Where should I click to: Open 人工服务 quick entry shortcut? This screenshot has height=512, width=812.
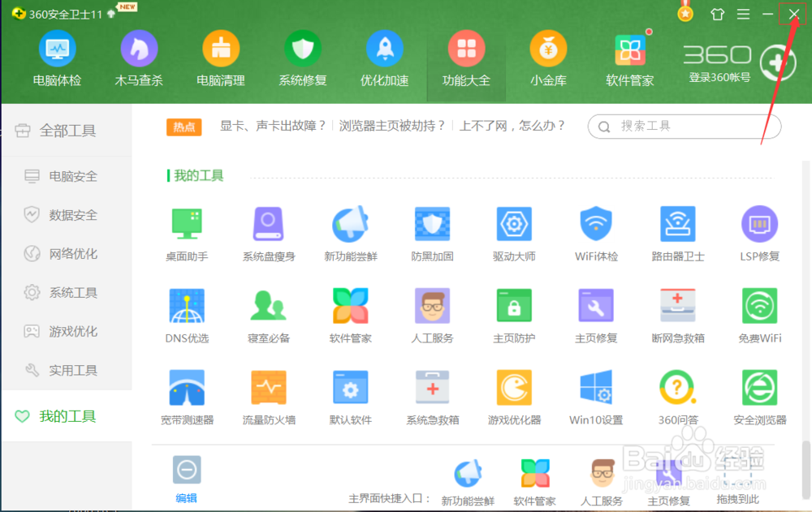tap(602, 482)
